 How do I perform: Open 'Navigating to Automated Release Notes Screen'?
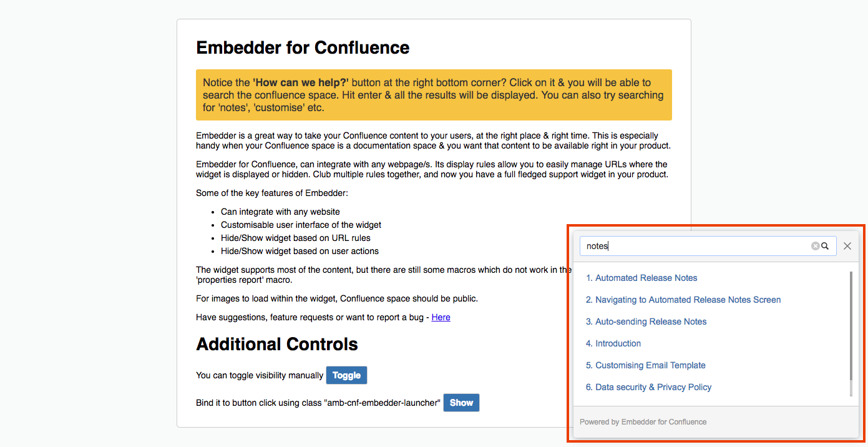coord(683,300)
